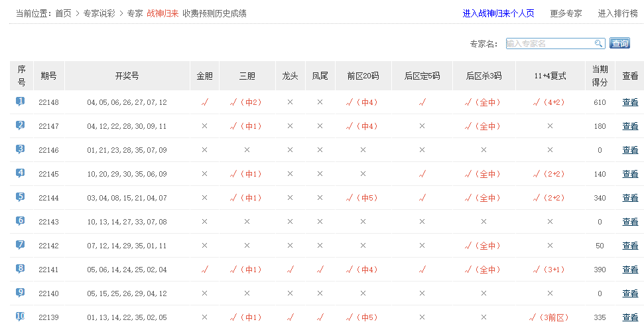Navigate to 首页 in breadcrumb

63,13
